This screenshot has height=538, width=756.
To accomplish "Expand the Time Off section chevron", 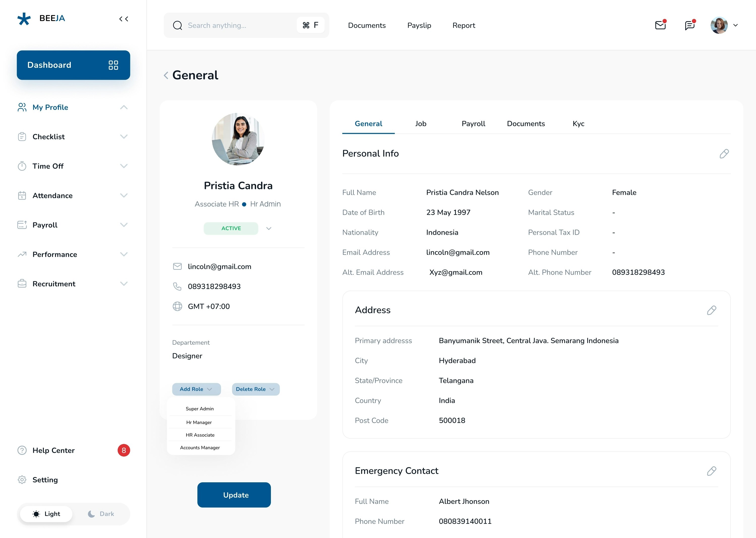I will [124, 166].
